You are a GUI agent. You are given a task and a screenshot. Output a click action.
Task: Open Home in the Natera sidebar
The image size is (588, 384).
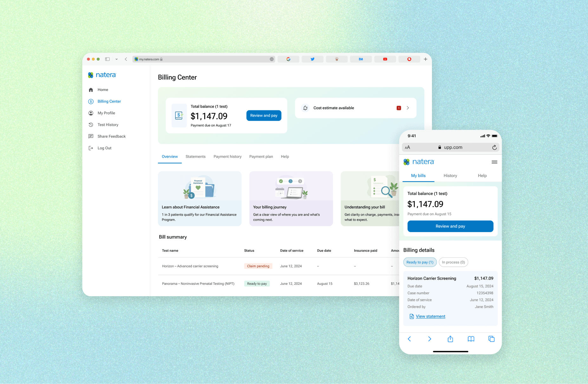(103, 90)
